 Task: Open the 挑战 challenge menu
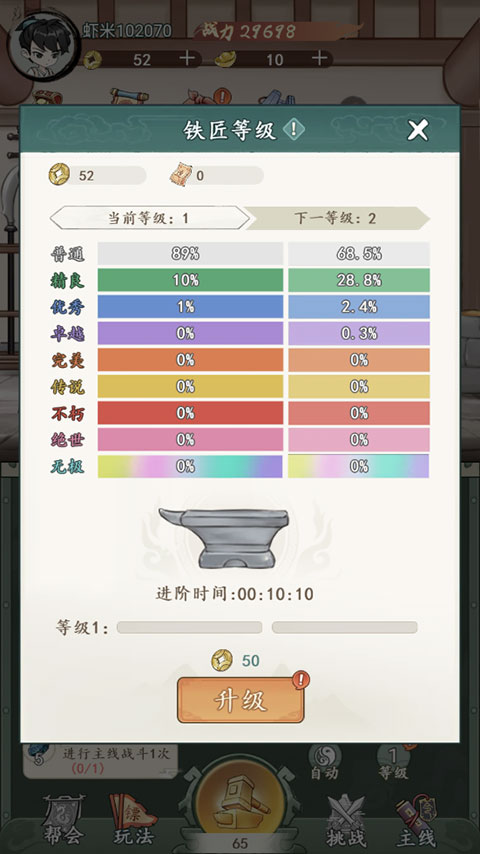(x=346, y=820)
